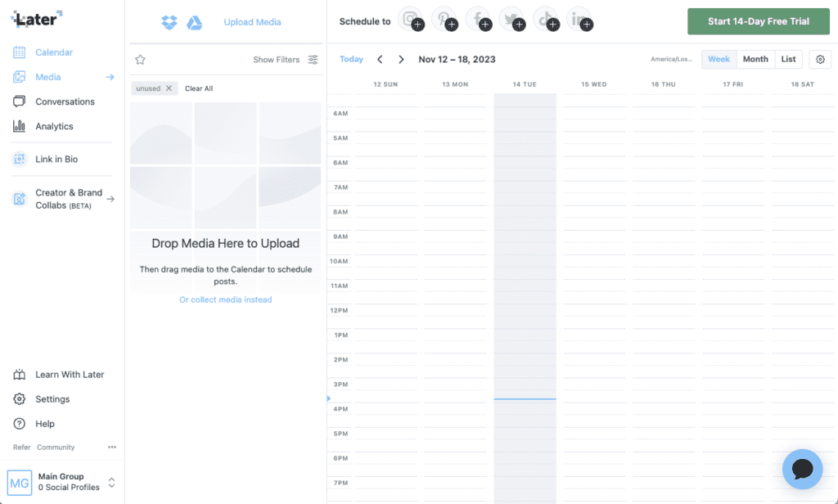Viewport: 838px width, 504px height.
Task: Click the 12PM time label
Action: (x=339, y=311)
